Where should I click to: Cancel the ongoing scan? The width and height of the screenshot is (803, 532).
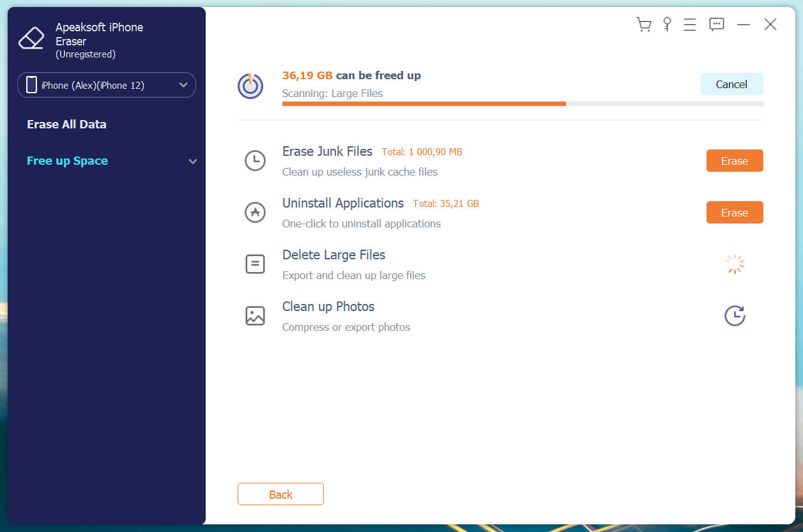[732, 84]
